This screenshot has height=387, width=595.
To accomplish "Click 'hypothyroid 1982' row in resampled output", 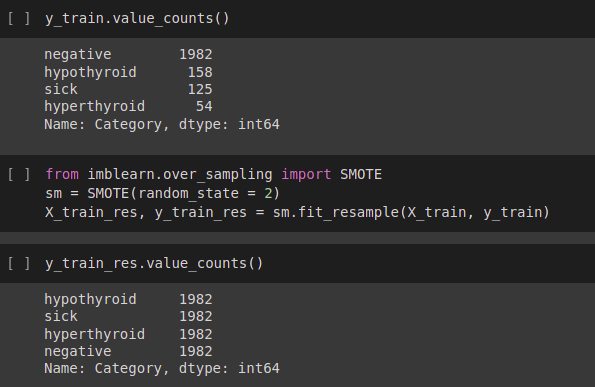I will pos(128,299).
